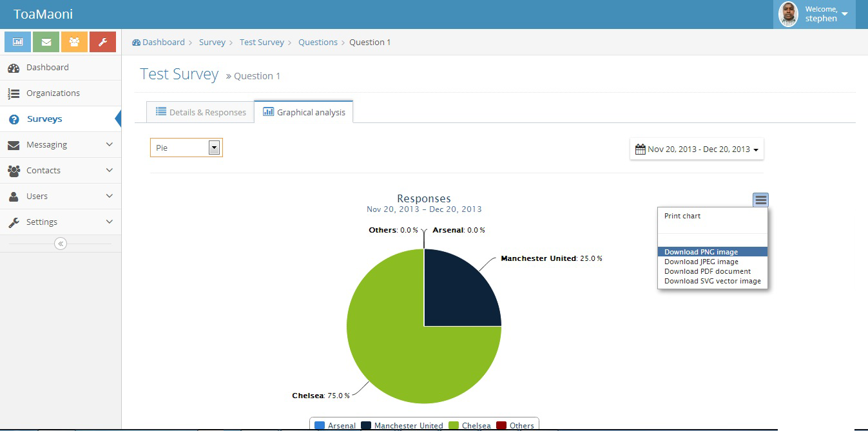This screenshot has height=431, width=868.
Task: Click the Surveys question-mark icon
Action: pyautogui.click(x=14, y=119)
